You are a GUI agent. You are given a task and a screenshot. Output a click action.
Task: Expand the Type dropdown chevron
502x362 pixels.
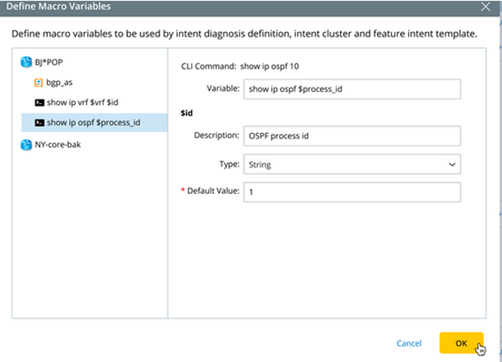coord(452,164)
